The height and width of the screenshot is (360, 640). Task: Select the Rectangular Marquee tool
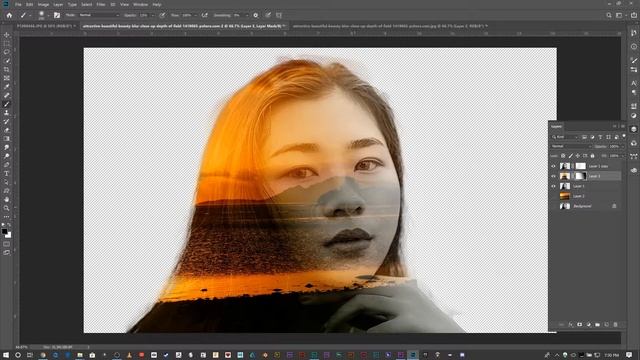tap(7, 44)
